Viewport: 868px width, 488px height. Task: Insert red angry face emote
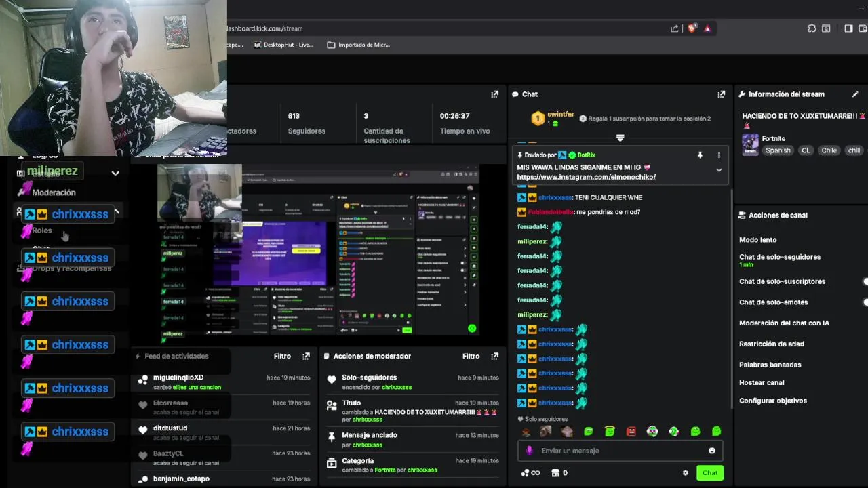(x=631, y=432)
